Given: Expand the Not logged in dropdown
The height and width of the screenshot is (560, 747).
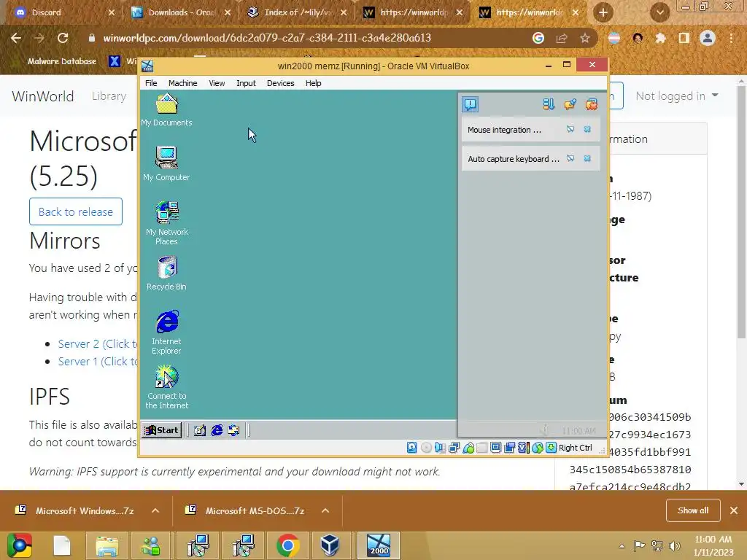Looking at the screenshot, I should [676, 96].
